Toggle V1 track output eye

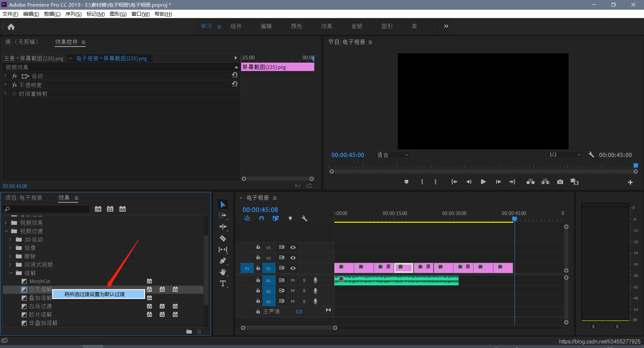tap(293, 268)
